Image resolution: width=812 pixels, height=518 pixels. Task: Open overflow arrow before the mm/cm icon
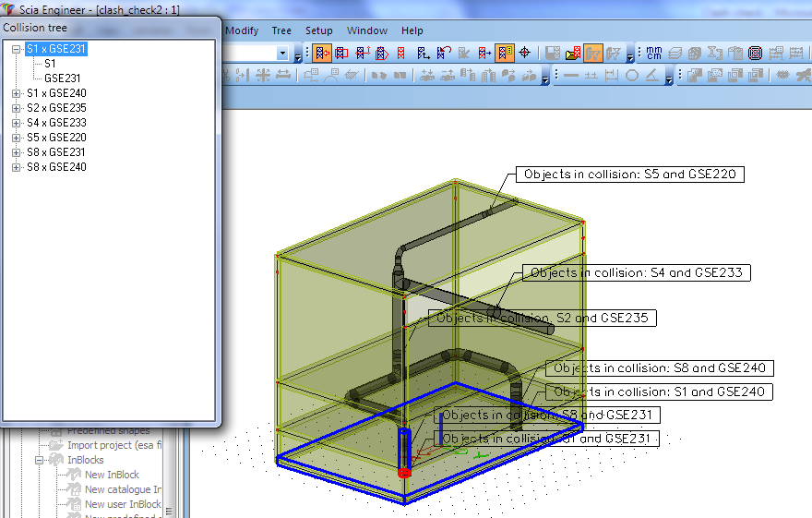(x=629, y=57)
